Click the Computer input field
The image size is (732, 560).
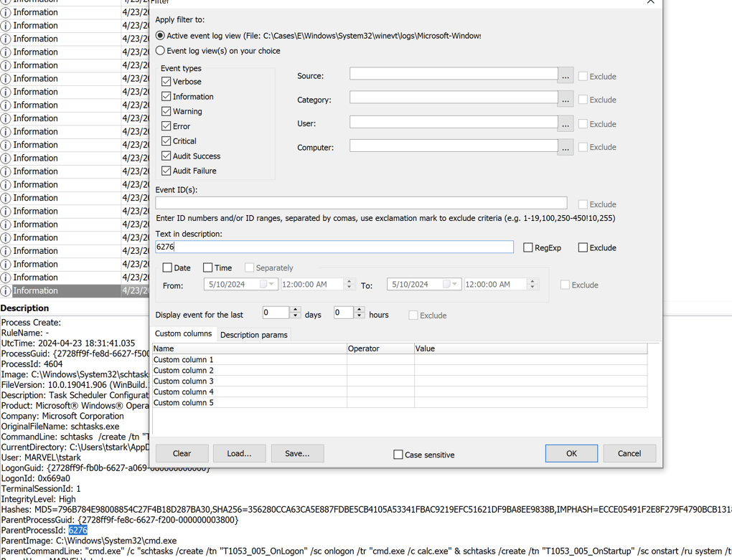(454, 146)
